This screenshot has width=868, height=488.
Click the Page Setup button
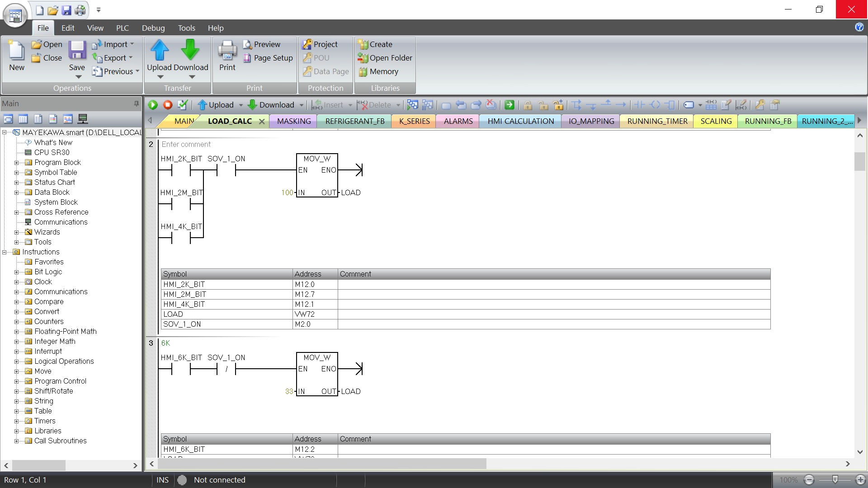click(x=268, y=58)
